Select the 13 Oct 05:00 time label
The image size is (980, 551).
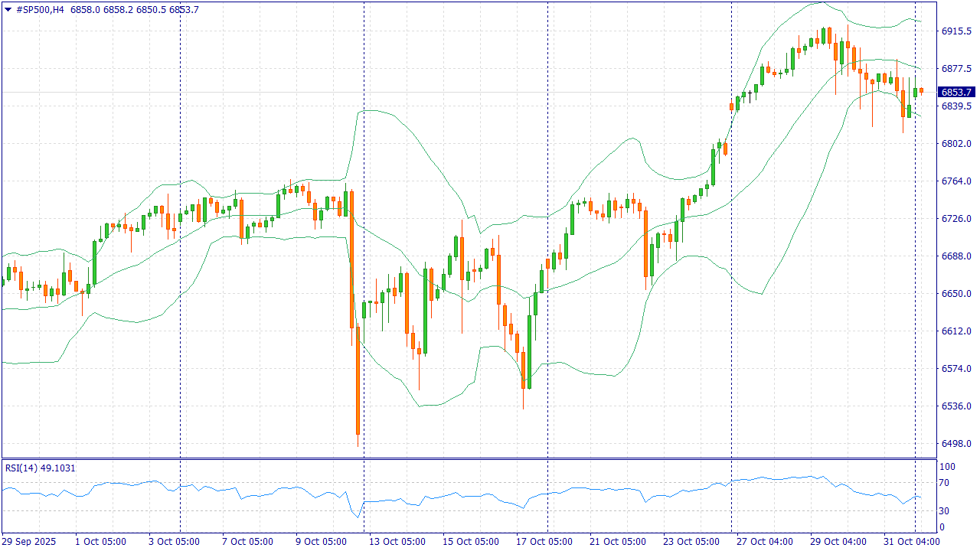(397, 542)
